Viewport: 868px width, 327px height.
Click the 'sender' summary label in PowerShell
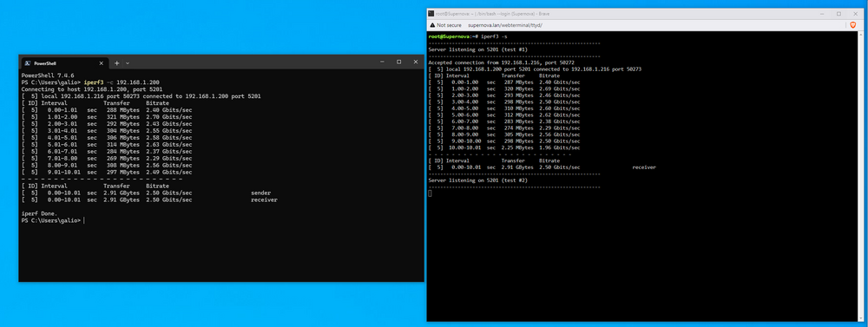coord(260,193)
